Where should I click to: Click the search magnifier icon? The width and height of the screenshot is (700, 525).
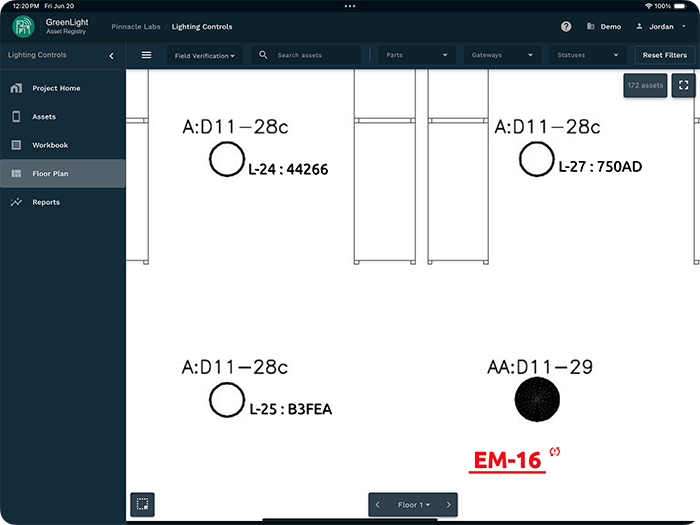(x=263, y=55)
